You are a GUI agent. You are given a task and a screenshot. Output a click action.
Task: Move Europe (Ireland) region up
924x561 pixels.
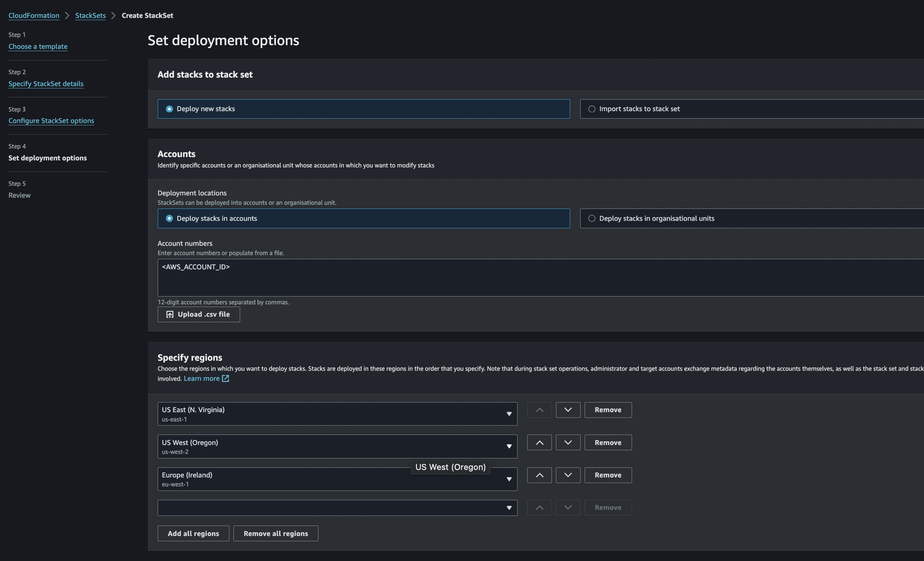coord(539,475)
